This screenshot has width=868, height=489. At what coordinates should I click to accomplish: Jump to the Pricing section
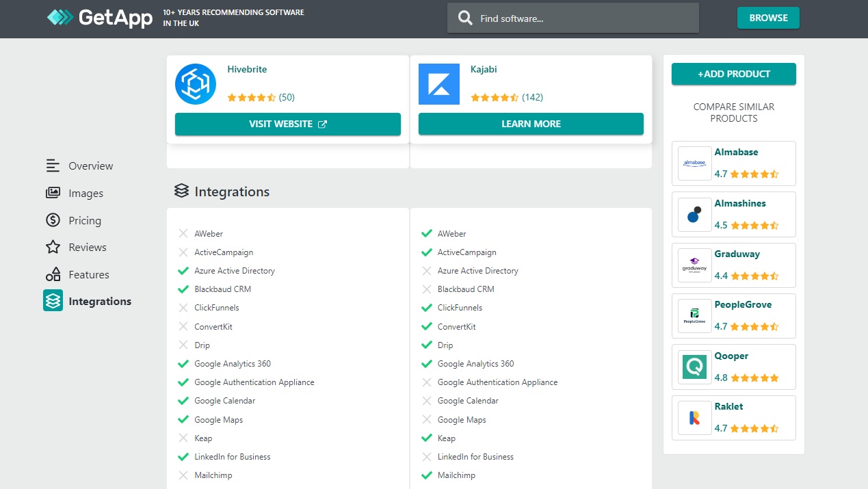[85, 220]
